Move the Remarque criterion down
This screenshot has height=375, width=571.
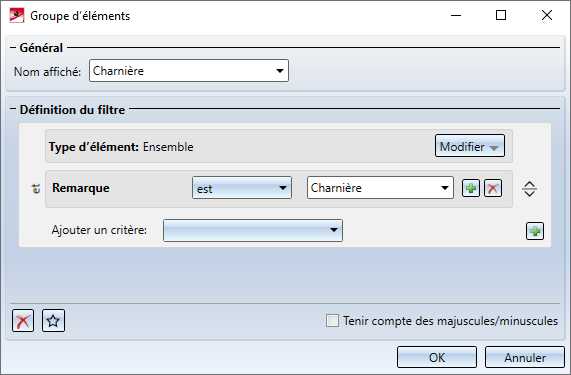coord(529,193)
